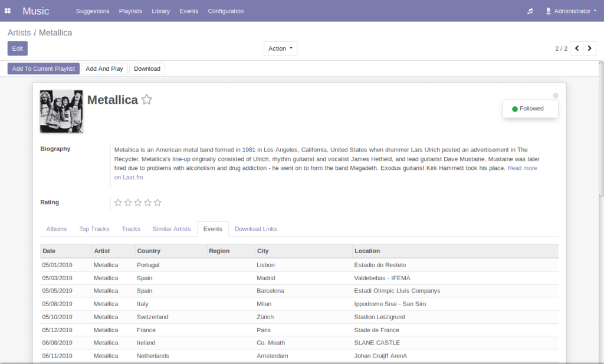Toggle the Followed status button
The width and height of the screenshot is (604, 364).
pos(530,109)
